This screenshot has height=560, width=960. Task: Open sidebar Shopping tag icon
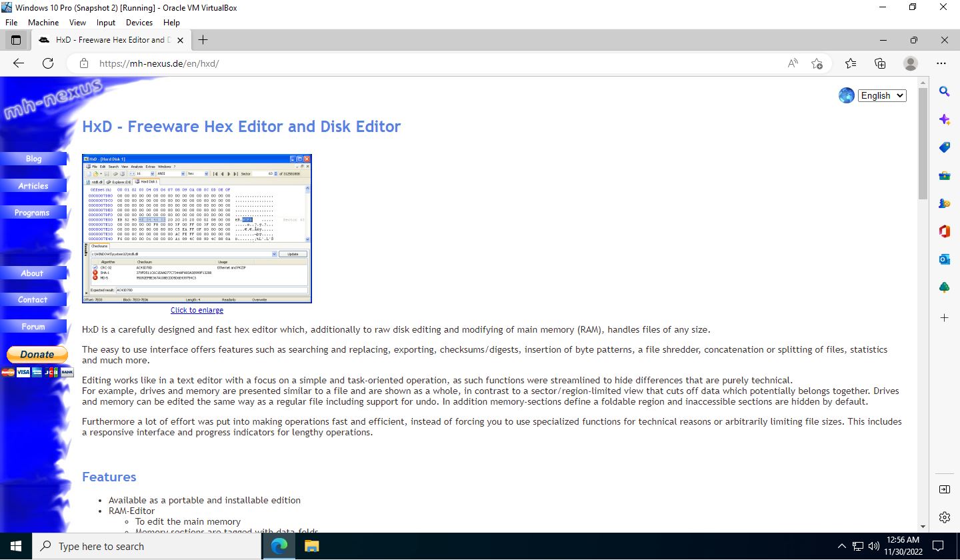pos(945,147)
